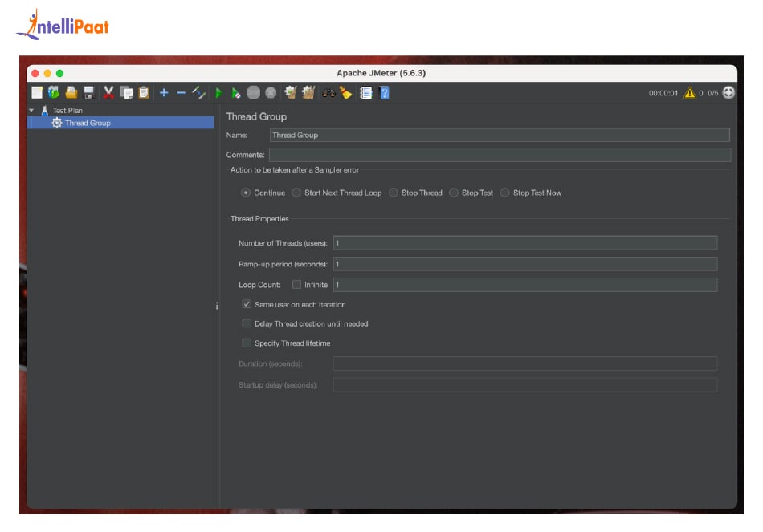This screenshot has height=532, width=763.
Task: Click the Duration (seconds) field
Action: (525, 363)
